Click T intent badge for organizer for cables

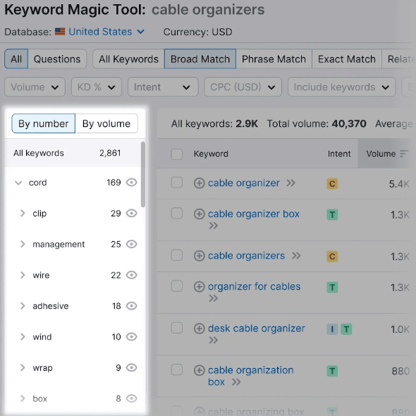click(332, 287)
